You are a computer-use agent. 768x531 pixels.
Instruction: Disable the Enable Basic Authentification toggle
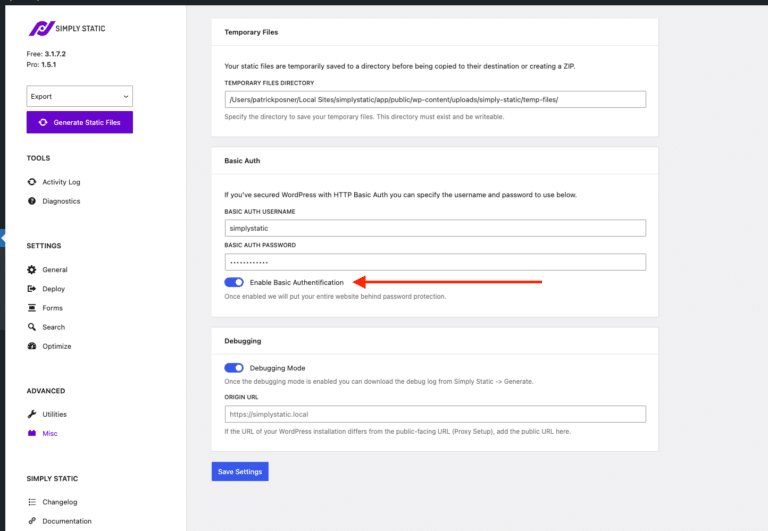(234, 283)
